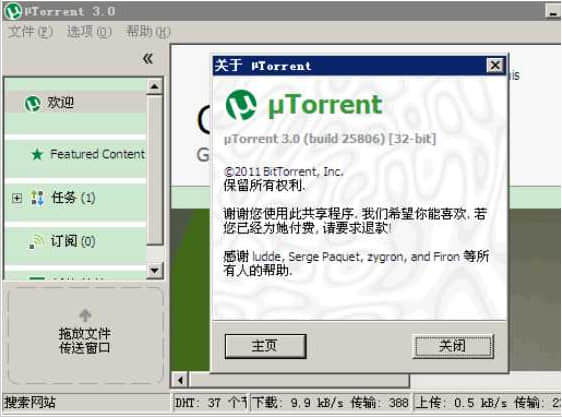Select the 任务 (1) tasks icon
The image size is (562, 417).
(37, 198)
